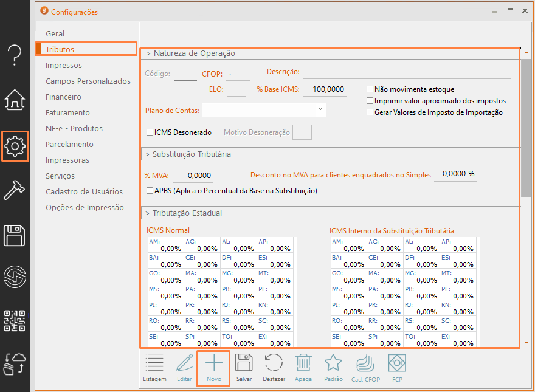Open Cad. CFOP registration

[365, 368]
